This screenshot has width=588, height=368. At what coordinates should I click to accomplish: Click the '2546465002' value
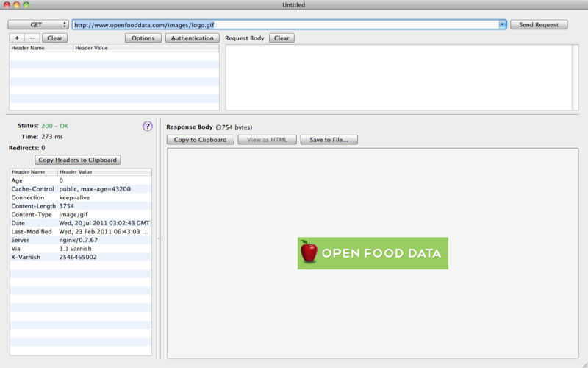pos(78,257)
